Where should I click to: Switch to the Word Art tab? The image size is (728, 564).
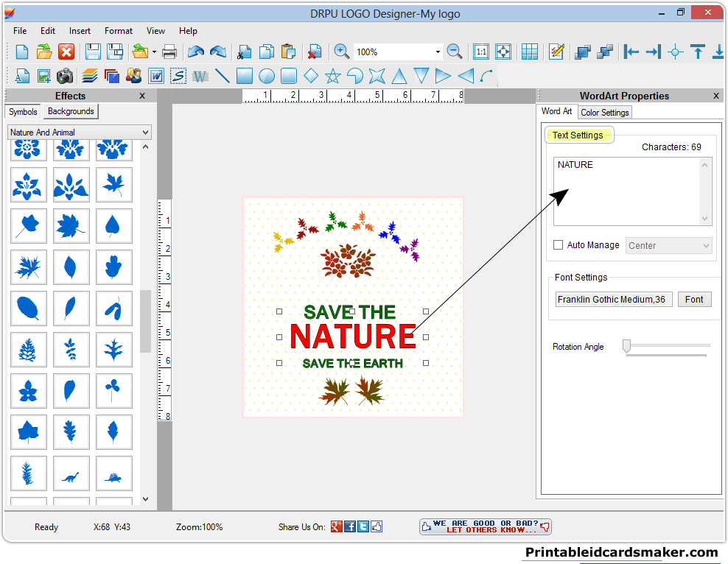point(556,111)
